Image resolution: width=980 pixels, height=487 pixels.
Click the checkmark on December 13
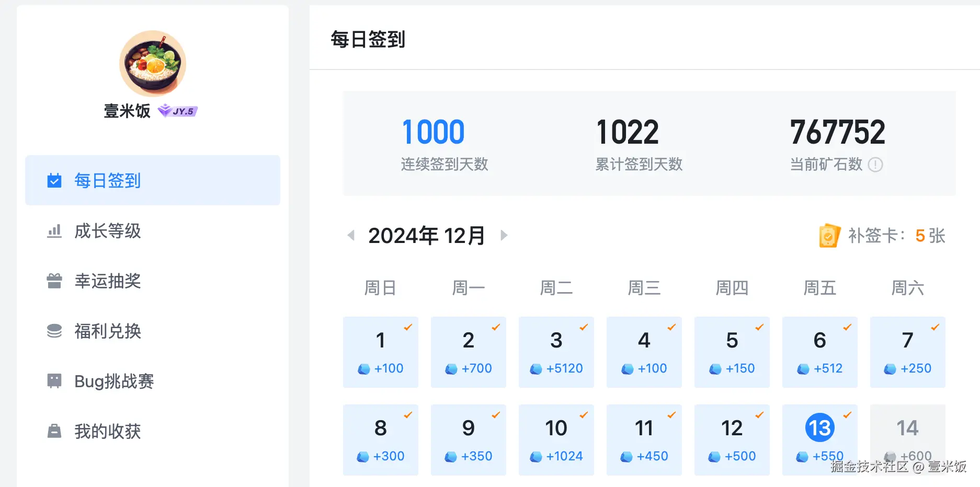847,415
